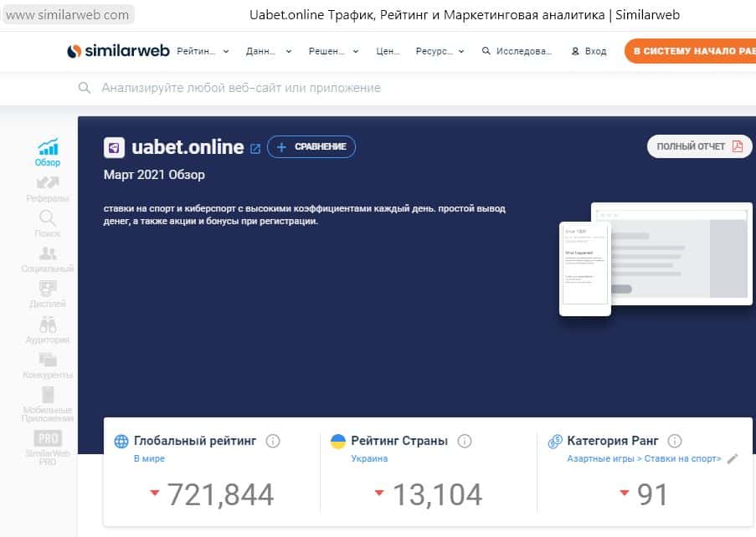Viewport: 756px width, 537px height.
Task: Open Азартные игры > Ставки на спорт category link
Action: coord(644,458)
